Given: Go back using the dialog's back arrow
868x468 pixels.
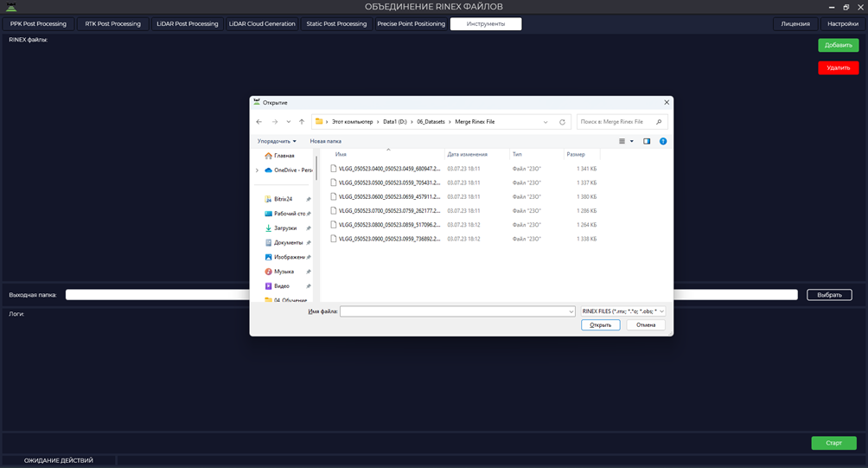Looking at the screenshot, I should tap(259, 122).
